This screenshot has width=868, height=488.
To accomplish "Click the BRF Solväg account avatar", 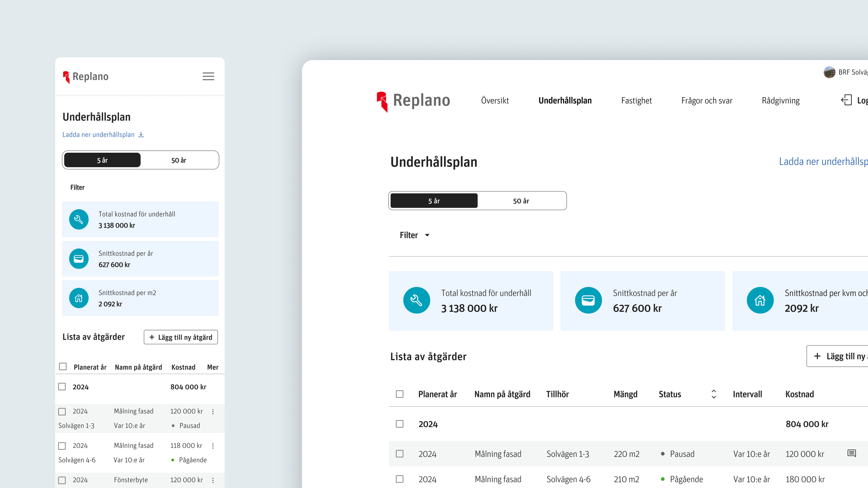I will coord(830,72).
